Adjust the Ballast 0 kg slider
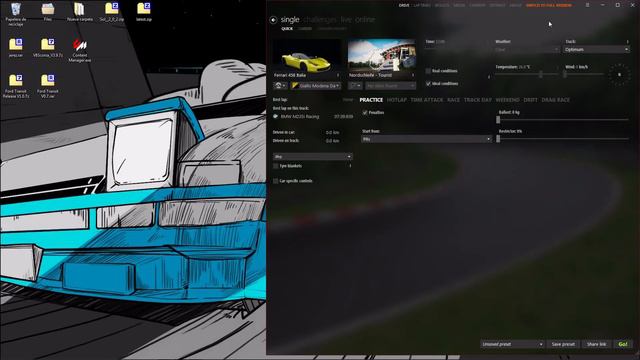Image resolution: width=640 pixels, height=360 pixels. 563,120
